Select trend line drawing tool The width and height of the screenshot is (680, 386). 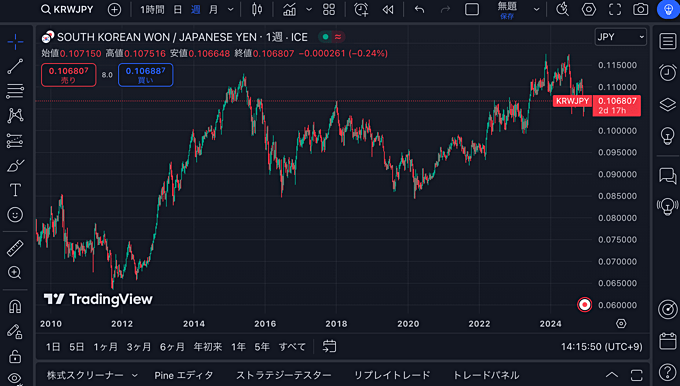click(x=15, y=66)
